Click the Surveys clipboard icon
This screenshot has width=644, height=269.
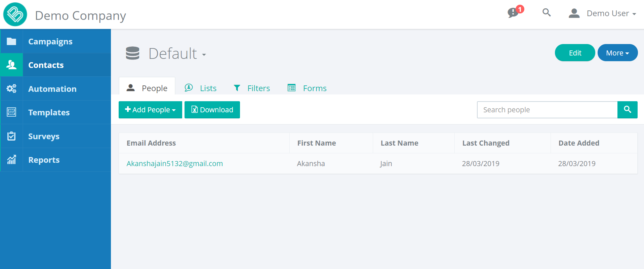[11, 136]
